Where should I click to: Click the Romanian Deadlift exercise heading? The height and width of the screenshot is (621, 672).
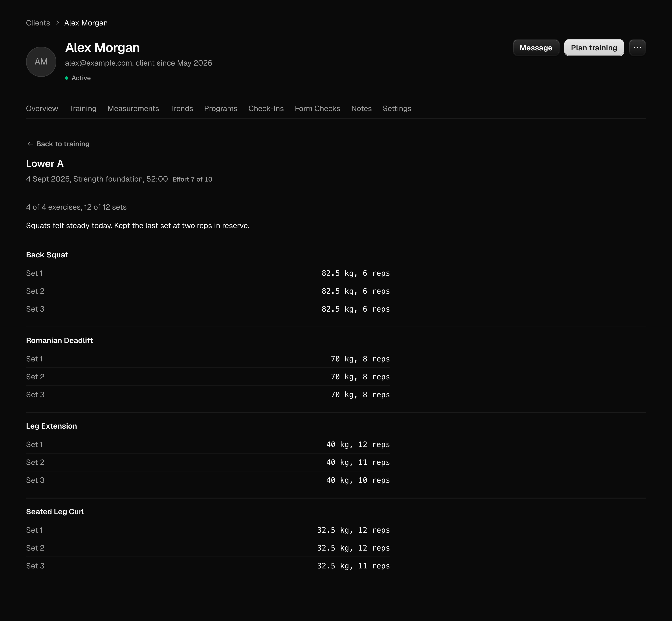pyautogui.click(x=59, y=341)
